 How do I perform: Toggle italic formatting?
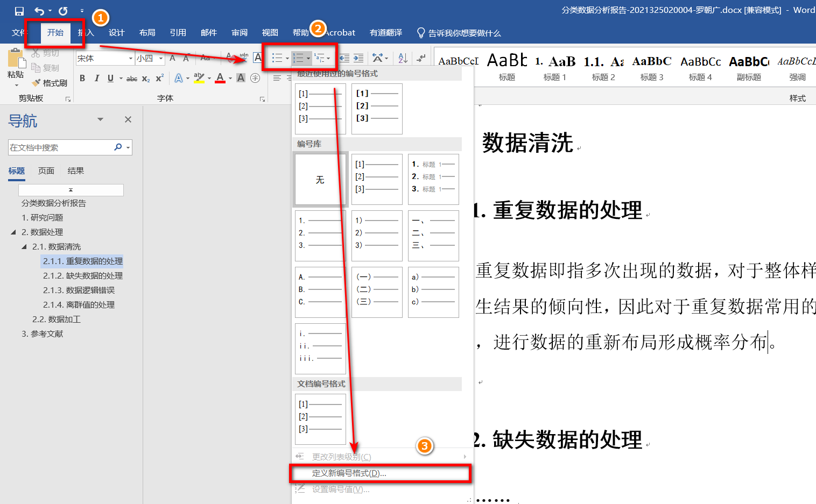(x=96, y=79)
